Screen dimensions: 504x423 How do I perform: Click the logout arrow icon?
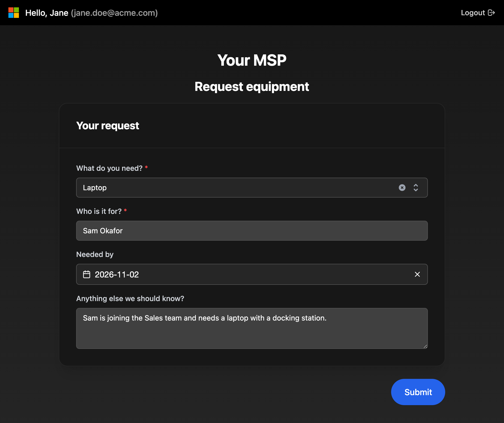(x=491, y=13)
